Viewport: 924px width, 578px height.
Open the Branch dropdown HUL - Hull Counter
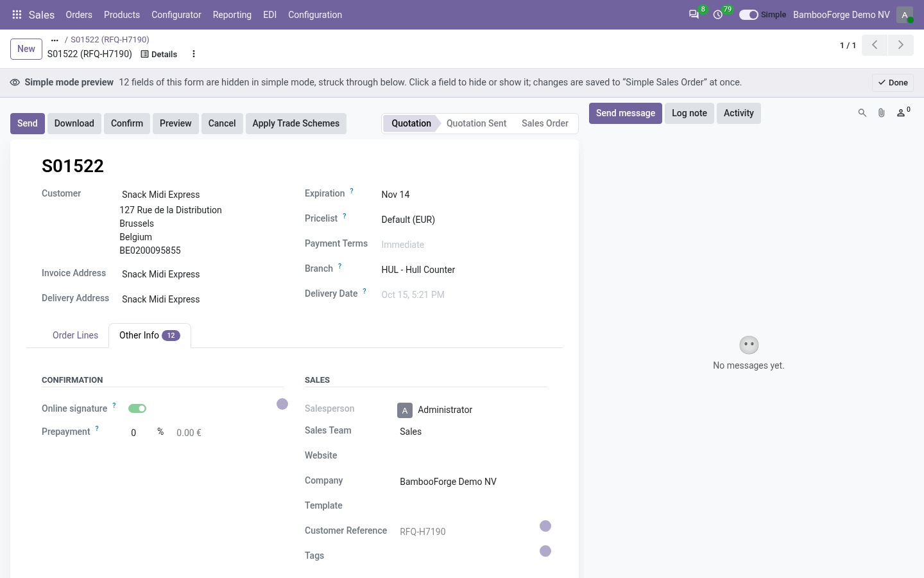[463, 270]
